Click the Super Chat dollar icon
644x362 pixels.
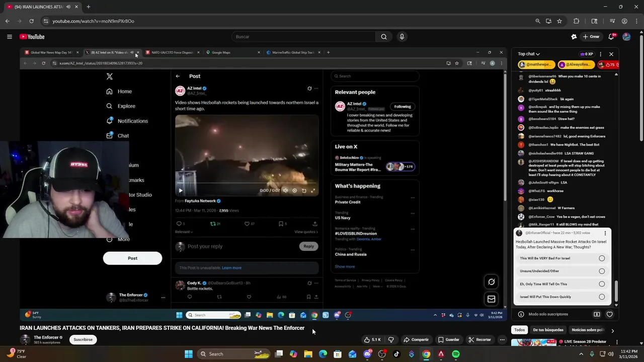[x=597, y=314]
